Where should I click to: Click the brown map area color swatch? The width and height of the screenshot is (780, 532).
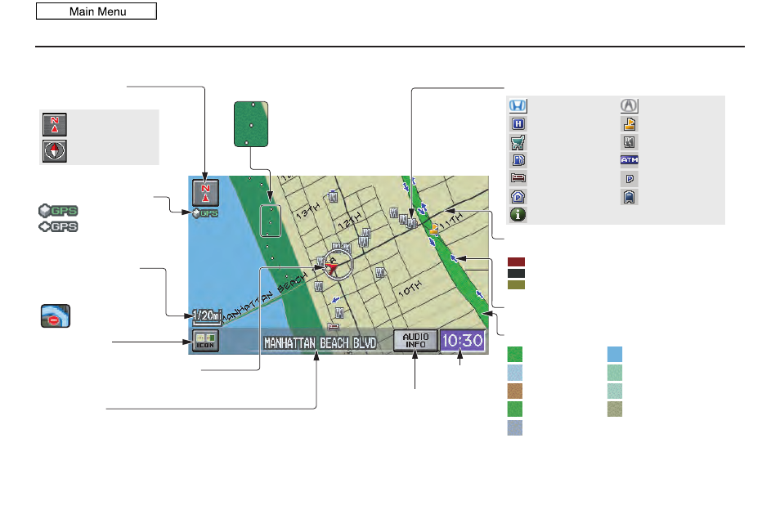[515, 391]
